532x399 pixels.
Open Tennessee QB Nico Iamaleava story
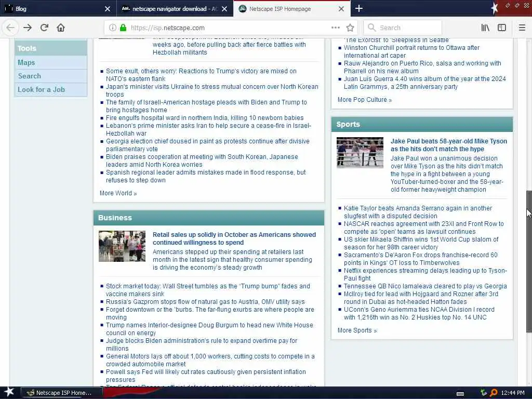pos(425,286)
